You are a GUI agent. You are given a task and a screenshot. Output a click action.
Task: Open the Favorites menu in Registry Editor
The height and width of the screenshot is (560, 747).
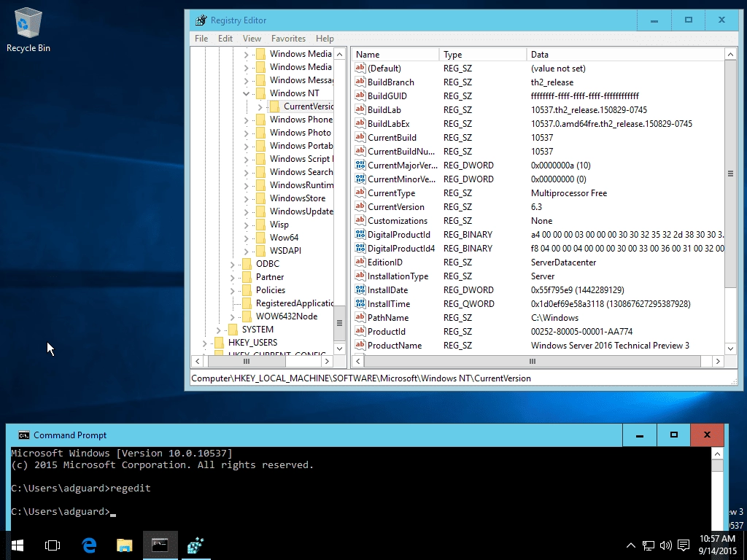288,39
